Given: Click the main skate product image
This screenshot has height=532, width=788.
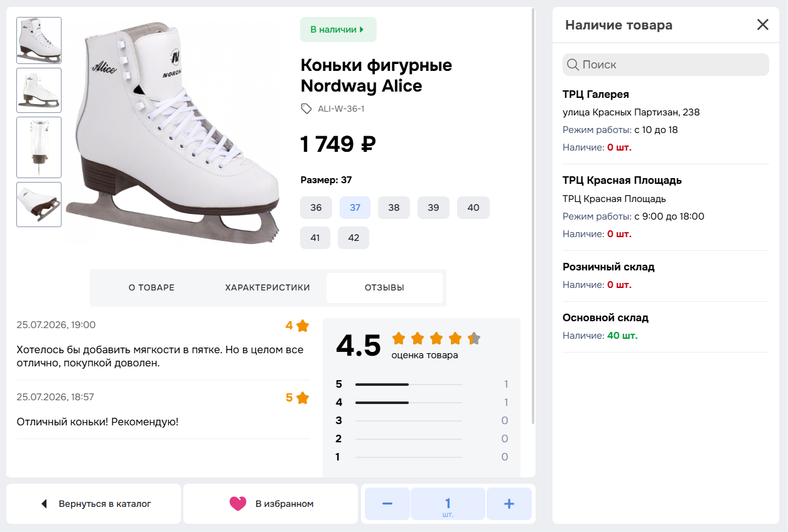Looking at the screenshot, I should point(173,132).
